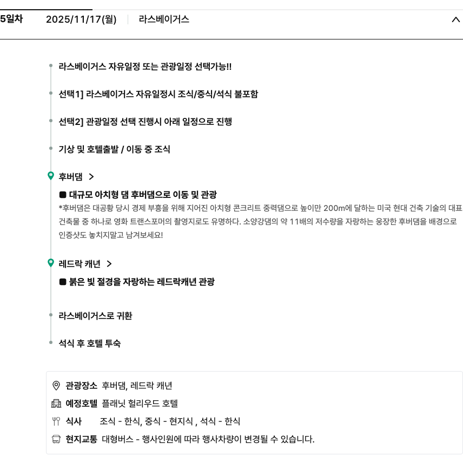463x476 pixels.
Task: Expand details arrow next to 후버댐
Action: [91, 177]
